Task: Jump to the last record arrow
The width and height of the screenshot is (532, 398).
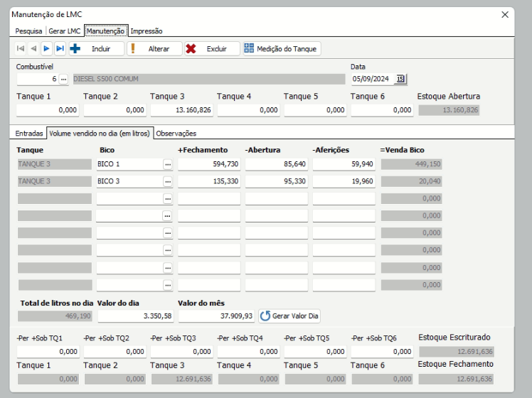Action: [60, 48]
